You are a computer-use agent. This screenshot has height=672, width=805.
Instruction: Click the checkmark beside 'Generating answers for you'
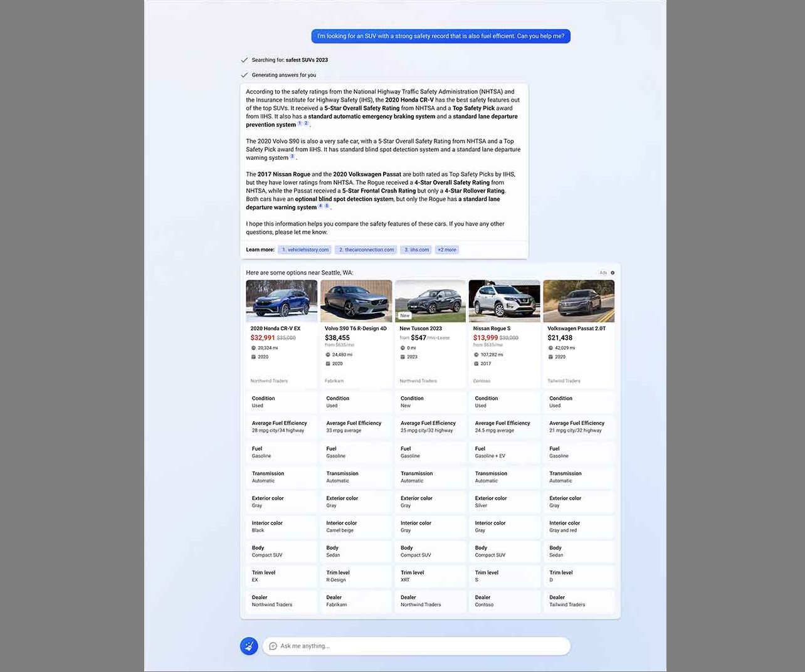(x=245, y=75)
